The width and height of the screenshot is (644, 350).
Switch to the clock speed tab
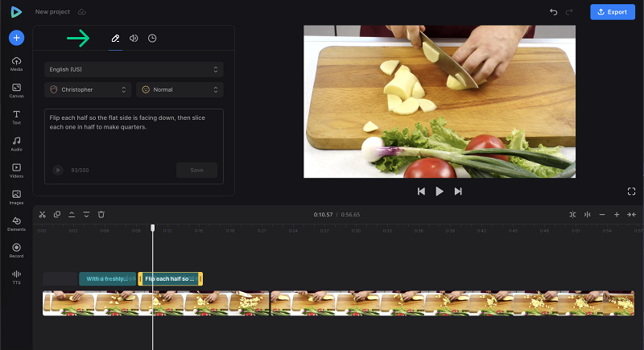pos(152,38)
